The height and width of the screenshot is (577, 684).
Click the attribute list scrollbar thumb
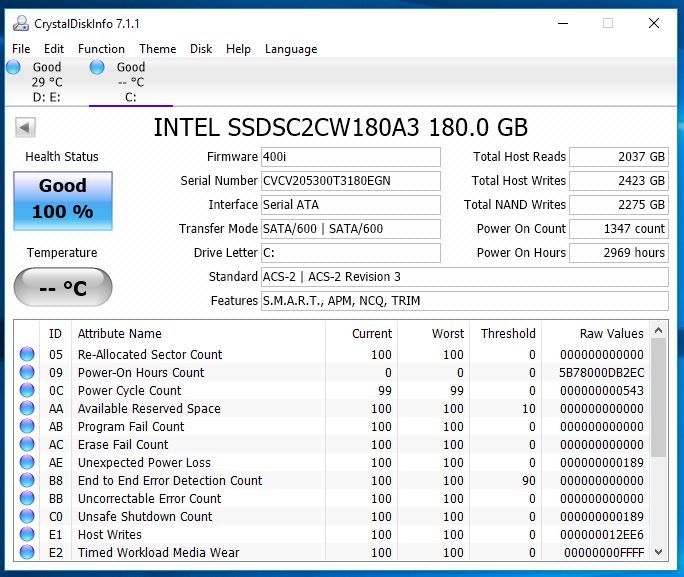point(659,398)
